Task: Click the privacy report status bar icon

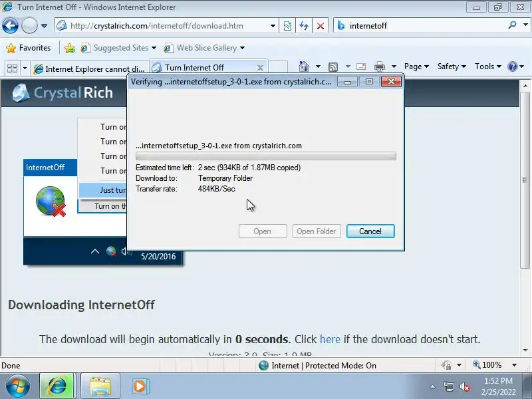Action: [446, 365]
